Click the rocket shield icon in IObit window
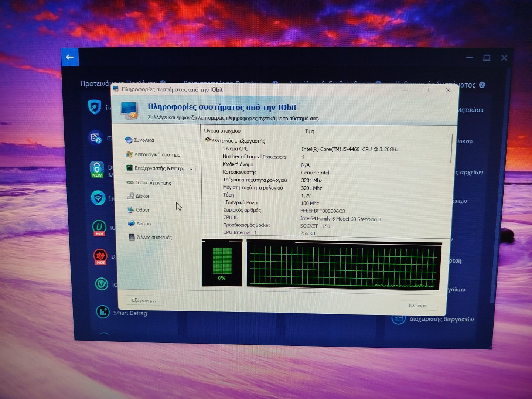The image size is (532, 399). tap(95, 107)
